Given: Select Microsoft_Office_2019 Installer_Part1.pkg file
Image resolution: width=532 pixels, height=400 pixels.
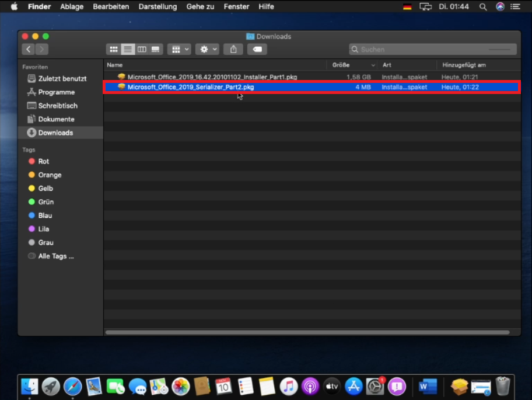Looking at the screenshot, I should [x=212, y=77].
